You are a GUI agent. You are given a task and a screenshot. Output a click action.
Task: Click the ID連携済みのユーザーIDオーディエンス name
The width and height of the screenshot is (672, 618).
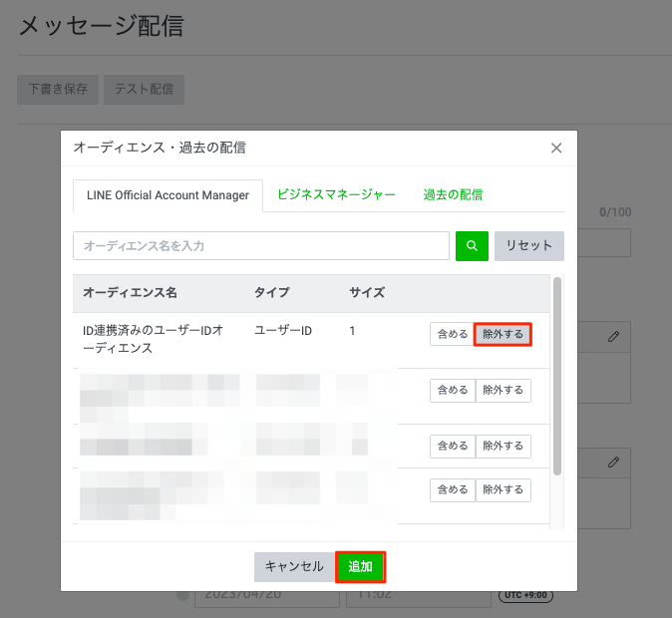(153, 339)
